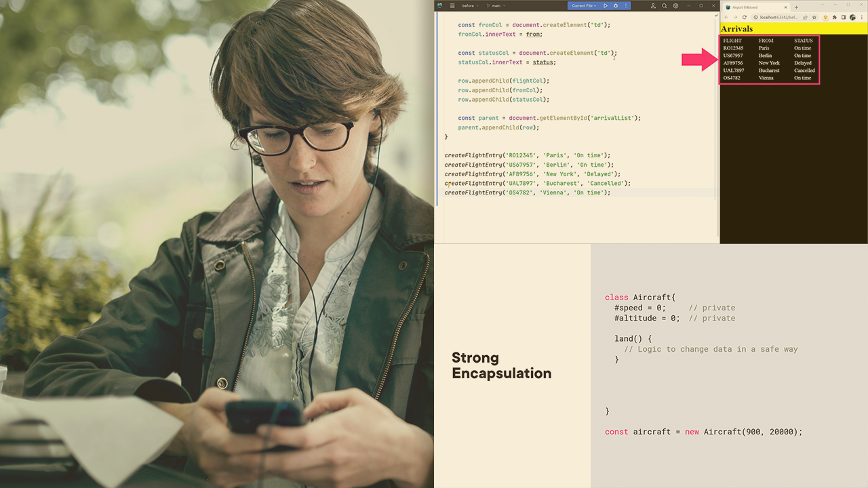The height and width of the screenshot is (488, 868).
Task: Switch to the Airport Billboard browser tab
Action: point(746,7)
